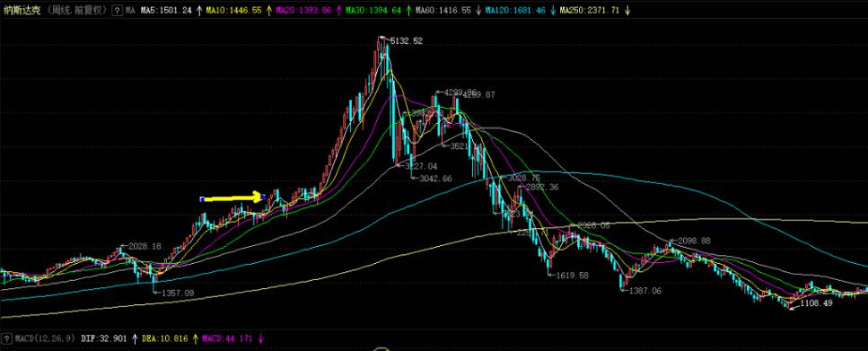Image resolution: width=868 pixels, height=351 pixels.
Task: Click the 纳斯达克 stock name title
Action: (x=22, y=11)
